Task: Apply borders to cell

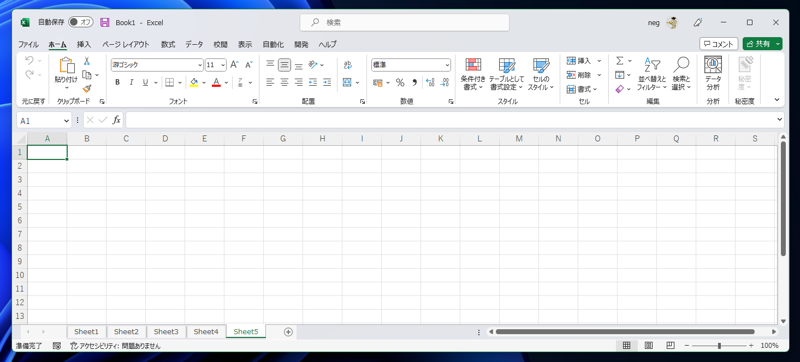Action: (x=170, y=82)
